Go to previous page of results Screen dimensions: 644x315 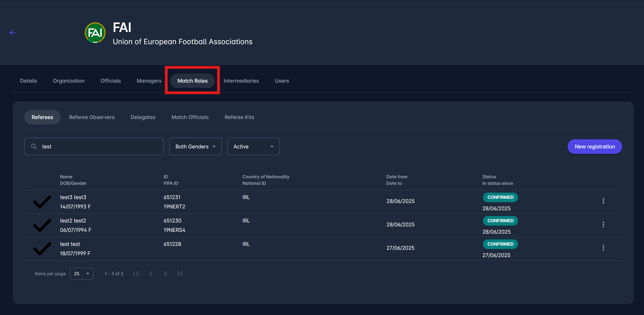pyautogui.click(x=151, y=274)
